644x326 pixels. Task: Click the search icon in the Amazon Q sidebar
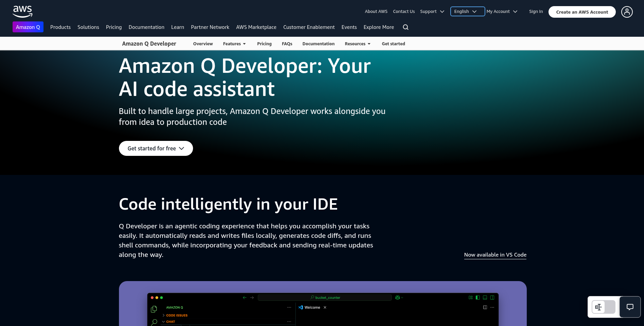[x=154, y=322]
